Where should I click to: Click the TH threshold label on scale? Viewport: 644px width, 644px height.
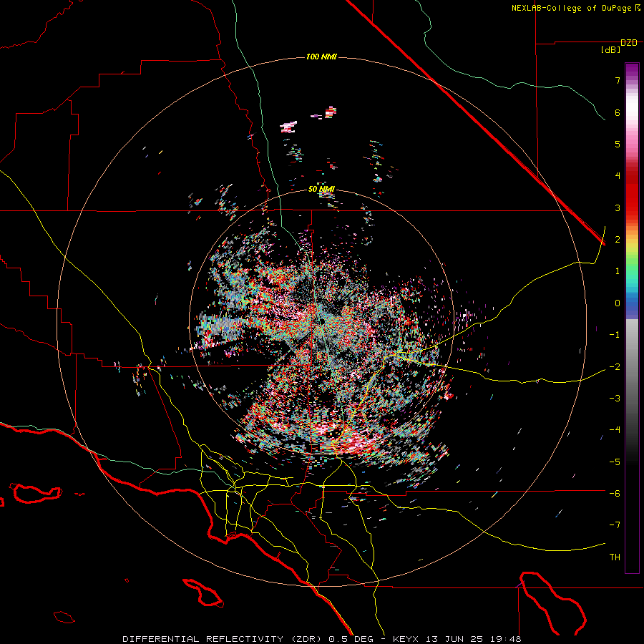(x=615, y=557)
